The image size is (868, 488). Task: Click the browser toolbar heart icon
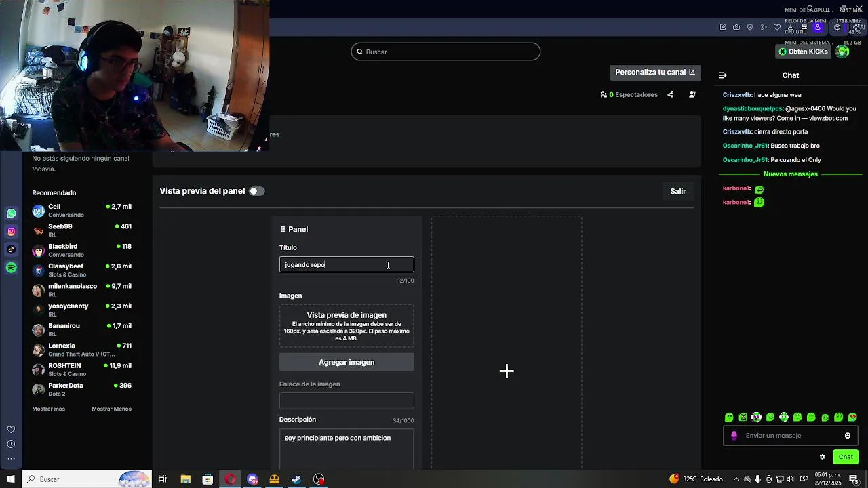point(777,28)
